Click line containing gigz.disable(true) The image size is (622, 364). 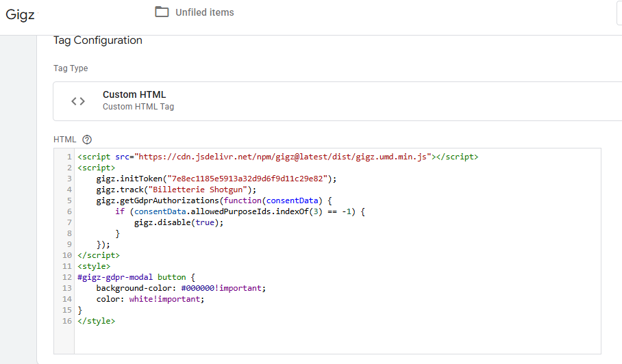(x=179, y=222)
